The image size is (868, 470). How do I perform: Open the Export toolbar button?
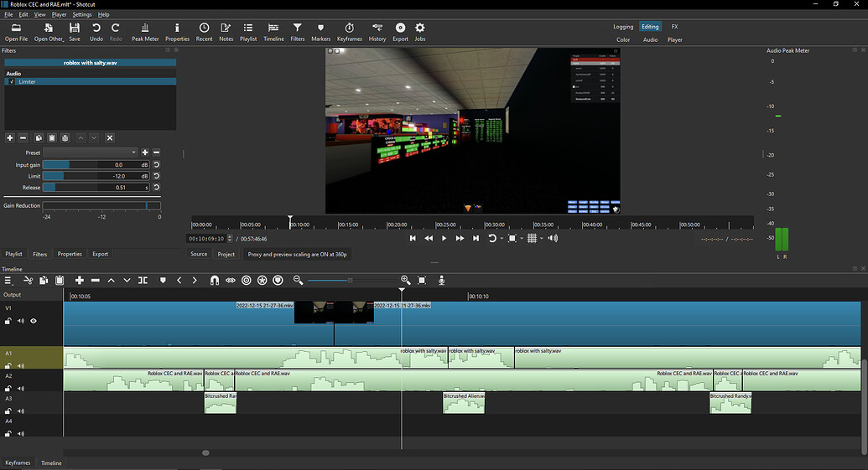pos(400,32)
